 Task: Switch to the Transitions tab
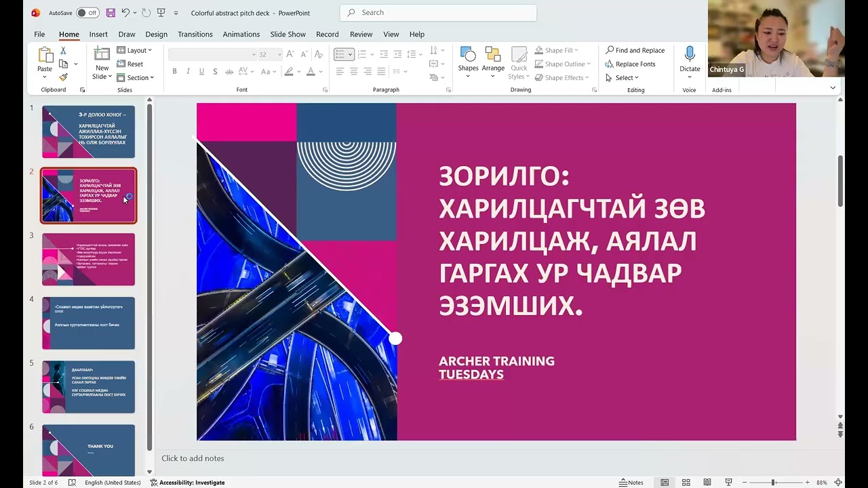point(195,34)
